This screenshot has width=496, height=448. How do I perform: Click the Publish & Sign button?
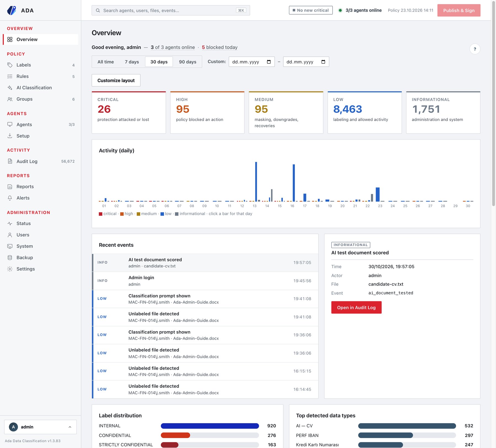[459, 10]
